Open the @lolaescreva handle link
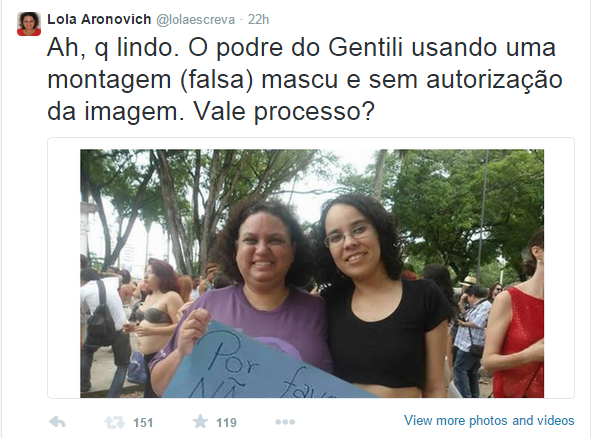The image size is (591, 438). point(196,20)
